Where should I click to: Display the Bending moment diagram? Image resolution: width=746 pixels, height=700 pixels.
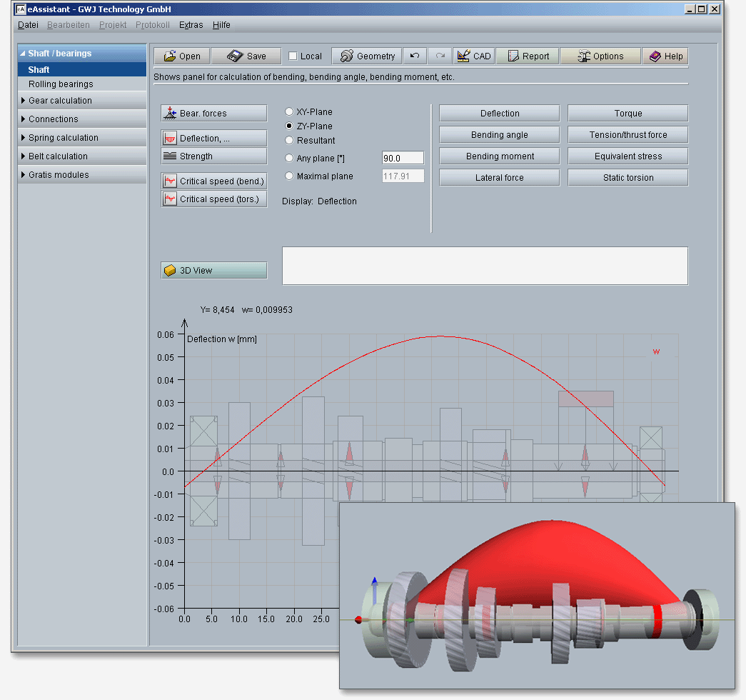499,156
